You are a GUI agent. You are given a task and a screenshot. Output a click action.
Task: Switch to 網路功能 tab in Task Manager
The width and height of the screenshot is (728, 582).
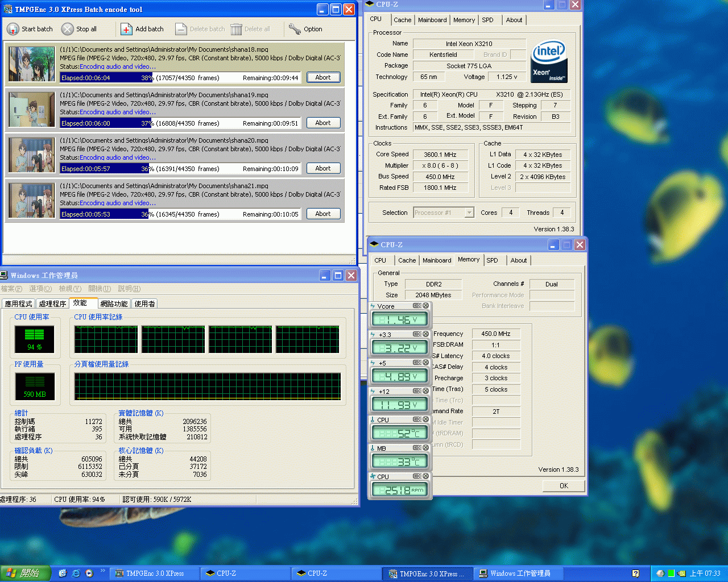point(114,304)
